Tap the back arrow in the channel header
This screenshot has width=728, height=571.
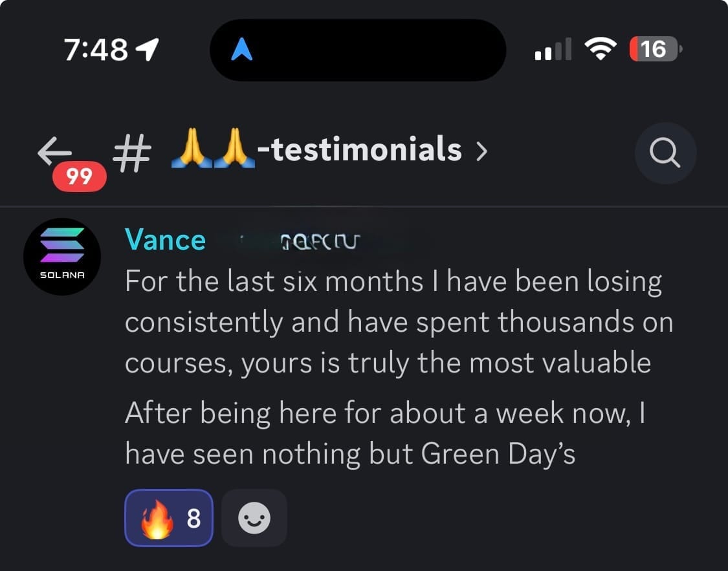[x=54, y=151]
